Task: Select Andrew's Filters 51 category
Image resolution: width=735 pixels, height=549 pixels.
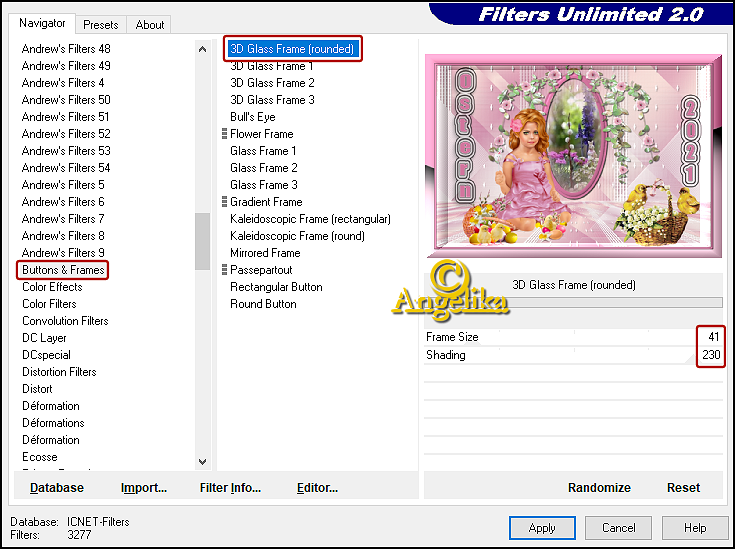Action: click(66, 117)
